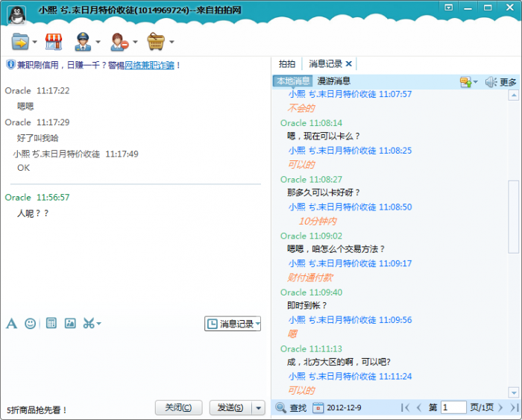Image resolution: width=522 pixels, height=420 pixels.
Task: Click the QQ penguin avatar in title bar
Action: 16,15
